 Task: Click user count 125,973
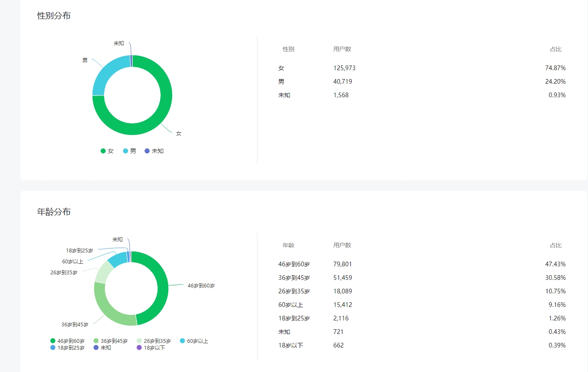coord(344,68)
